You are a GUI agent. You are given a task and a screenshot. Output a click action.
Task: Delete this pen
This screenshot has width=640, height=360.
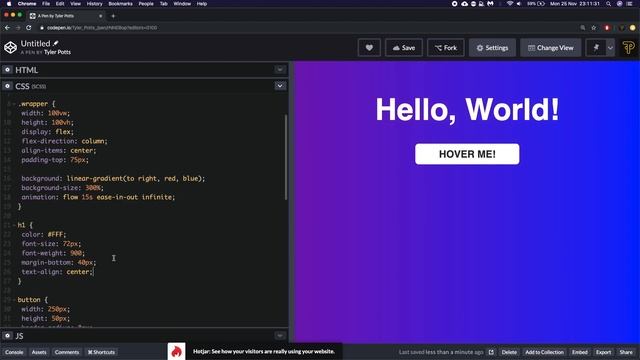[509, 352]
